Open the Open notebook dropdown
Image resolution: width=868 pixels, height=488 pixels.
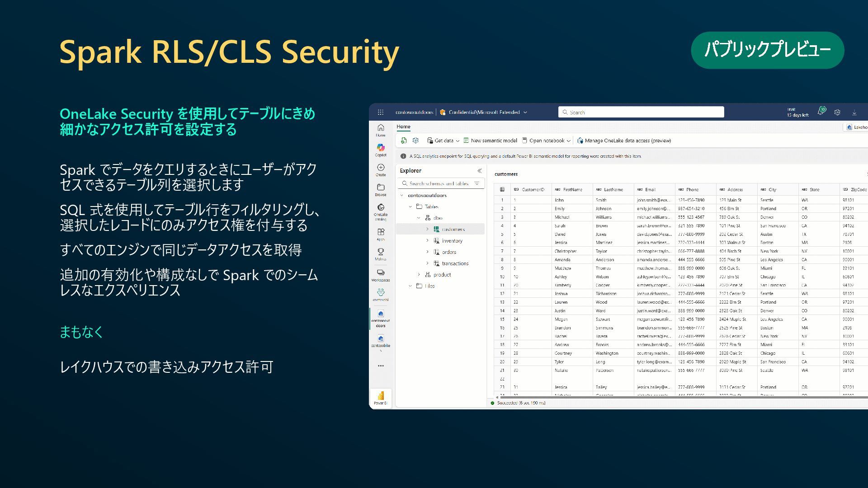click(x=546, y=141)
